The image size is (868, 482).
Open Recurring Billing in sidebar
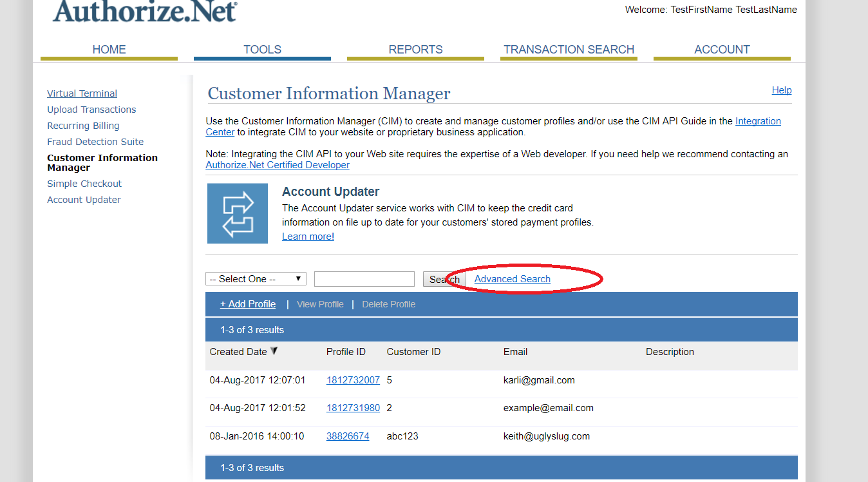pos(83,126)
